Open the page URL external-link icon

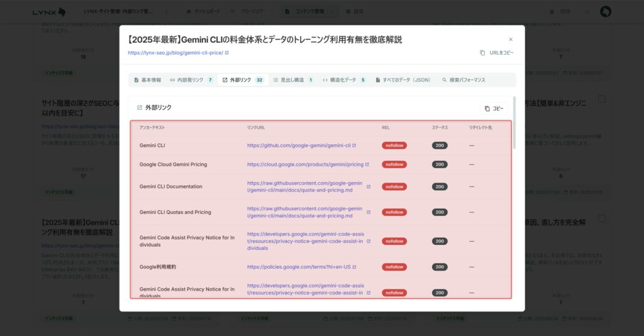click(x=226, y=53)
